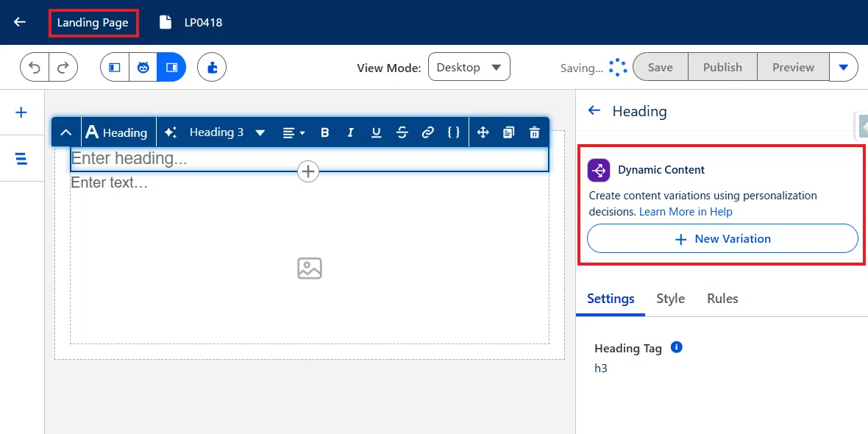This screenshot has height=434, width=868.
Task: Click the Save button
Action: coord(661,68)
